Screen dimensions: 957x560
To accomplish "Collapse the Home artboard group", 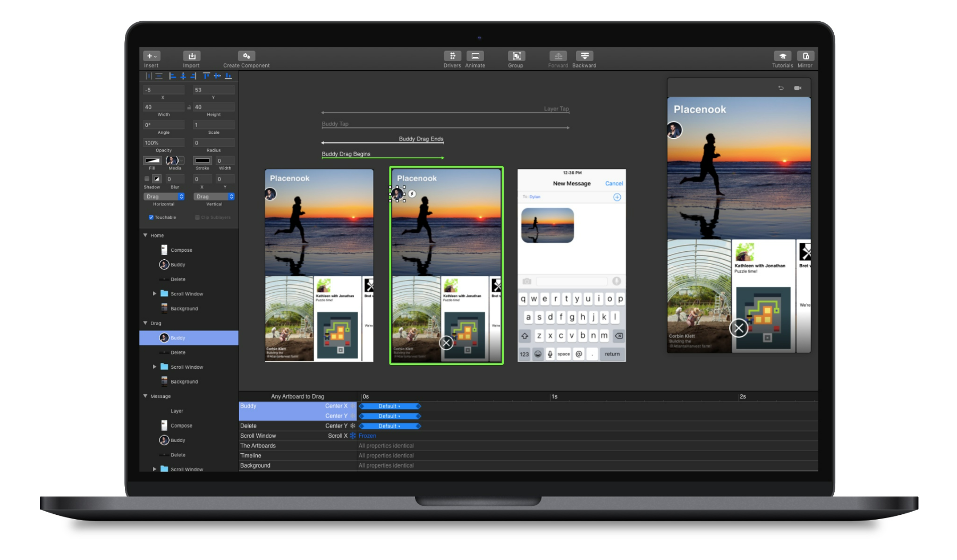I will coord(145,235).
